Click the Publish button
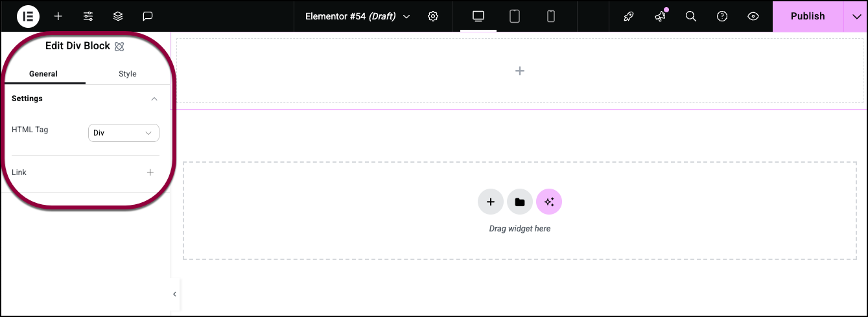 pyautogui.click(x=808, y=16)
